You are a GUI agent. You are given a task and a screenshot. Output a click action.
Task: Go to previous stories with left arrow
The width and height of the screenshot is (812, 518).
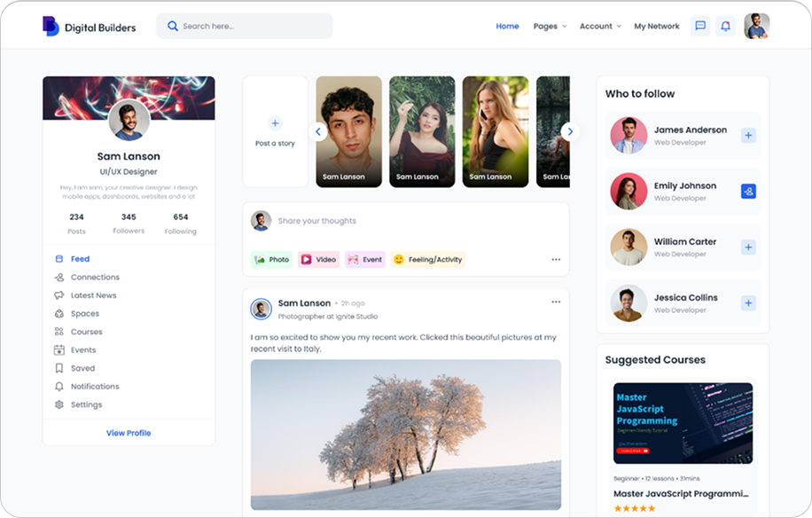pyautogui.click(x=318, y=131)
